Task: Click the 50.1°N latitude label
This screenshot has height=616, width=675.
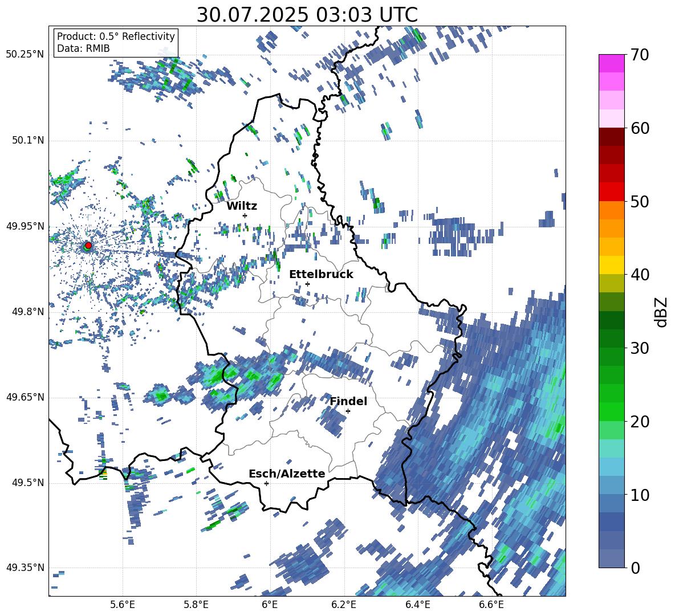Action: (x=28, y=140)
